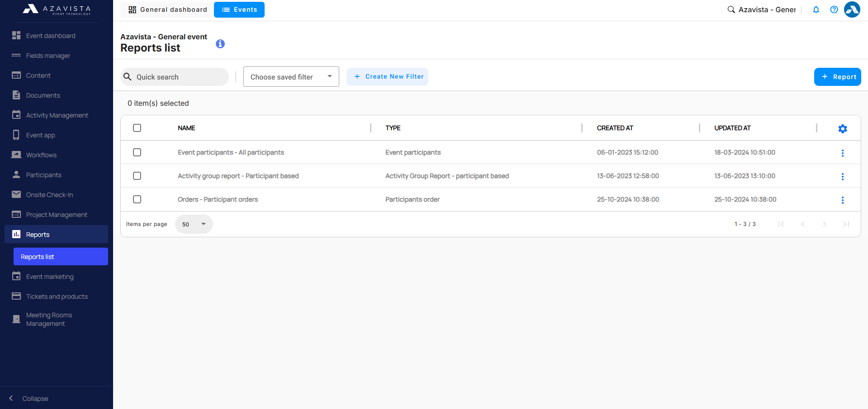Click the Workflows icon
Viewport: 868px width, 409px height.
(x=16, y=155)
